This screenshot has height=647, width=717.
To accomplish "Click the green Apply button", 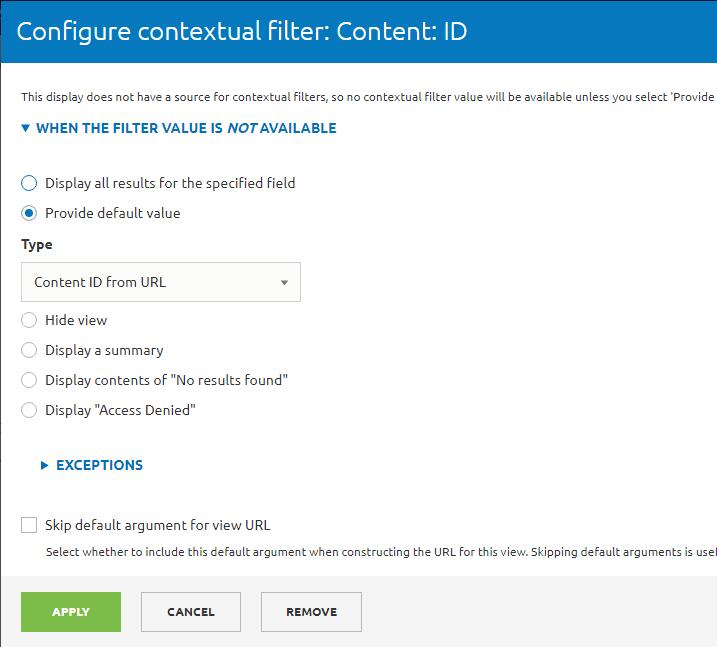I will point(71,612).
